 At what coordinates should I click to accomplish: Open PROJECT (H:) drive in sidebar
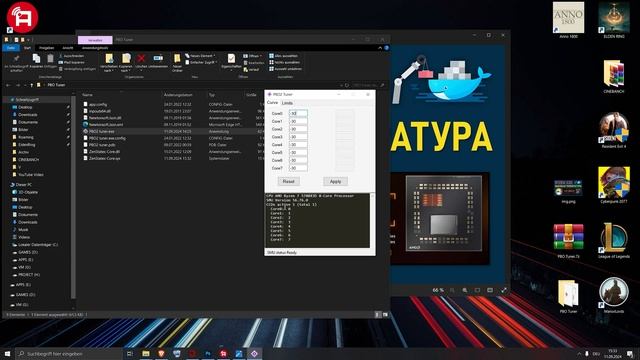[29, 275]
